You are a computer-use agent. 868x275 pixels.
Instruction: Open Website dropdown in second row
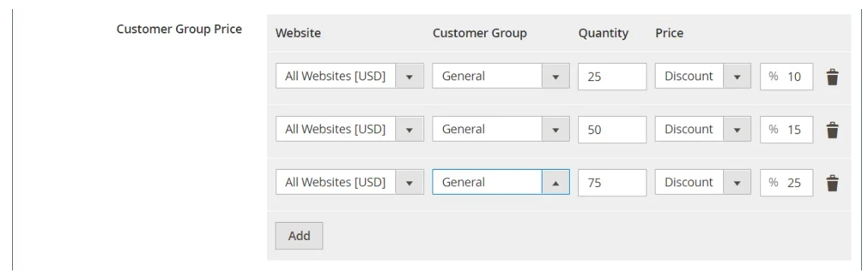point(350,130)
